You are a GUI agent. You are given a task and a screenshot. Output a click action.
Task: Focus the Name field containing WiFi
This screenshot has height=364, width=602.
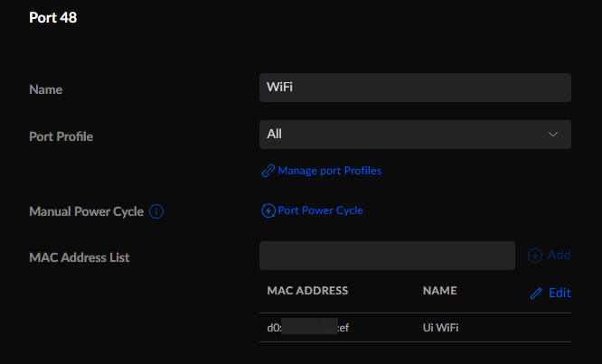coord(415,88)
